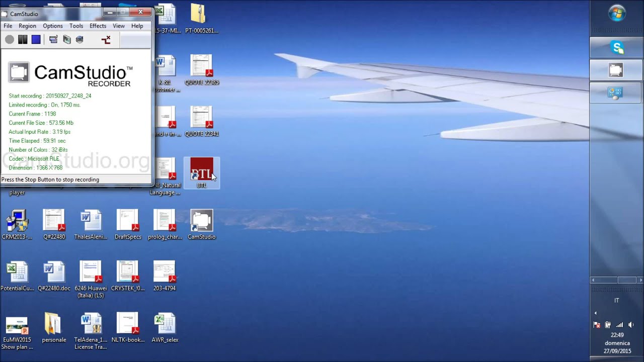Screen dimensions: 644x362
Task: Select the prolog_char PDF icon
Action: click(x=165, y=225)
